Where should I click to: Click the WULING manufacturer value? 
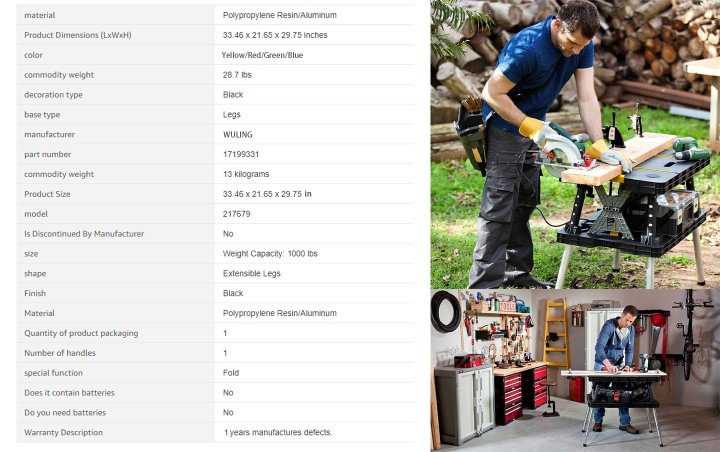[x=237, y=135]
